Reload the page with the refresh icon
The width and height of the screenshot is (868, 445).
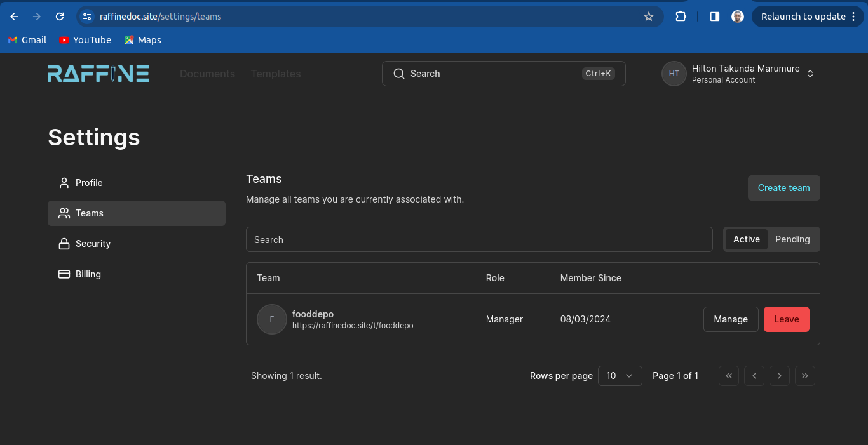pyautogui.click(x=60, y=17)
